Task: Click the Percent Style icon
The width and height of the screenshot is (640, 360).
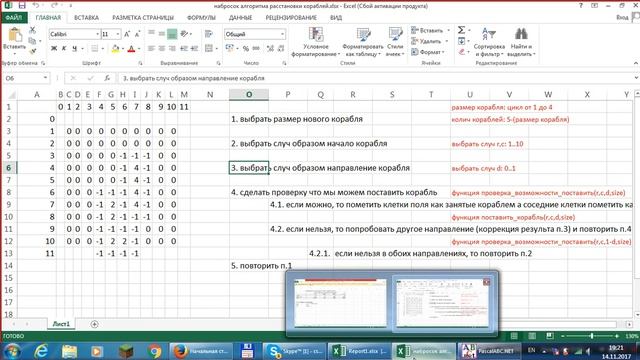Action: coord(246,49)
